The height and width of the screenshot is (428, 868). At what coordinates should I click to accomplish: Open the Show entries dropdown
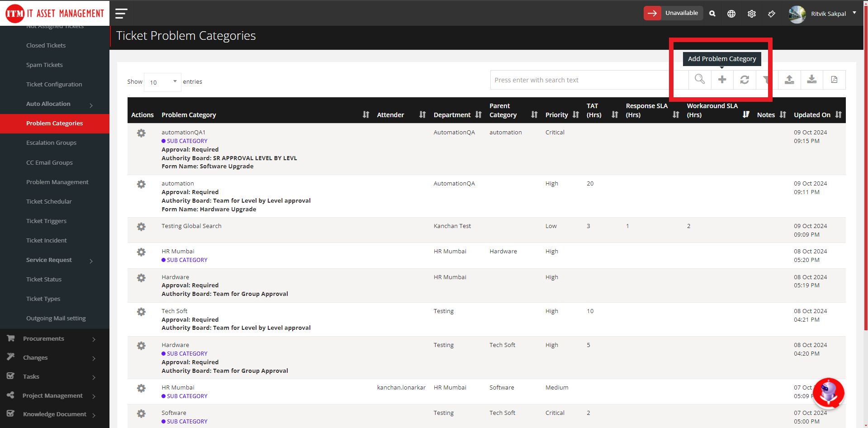tap(162, 82)
